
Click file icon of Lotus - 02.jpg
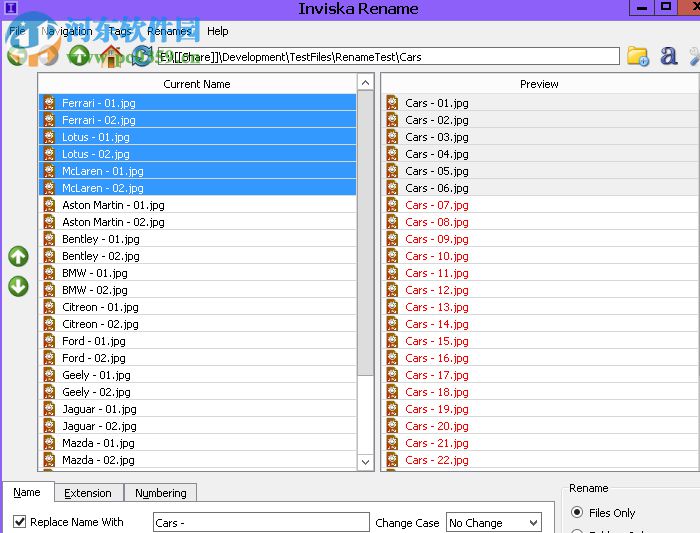click(49, 154)
